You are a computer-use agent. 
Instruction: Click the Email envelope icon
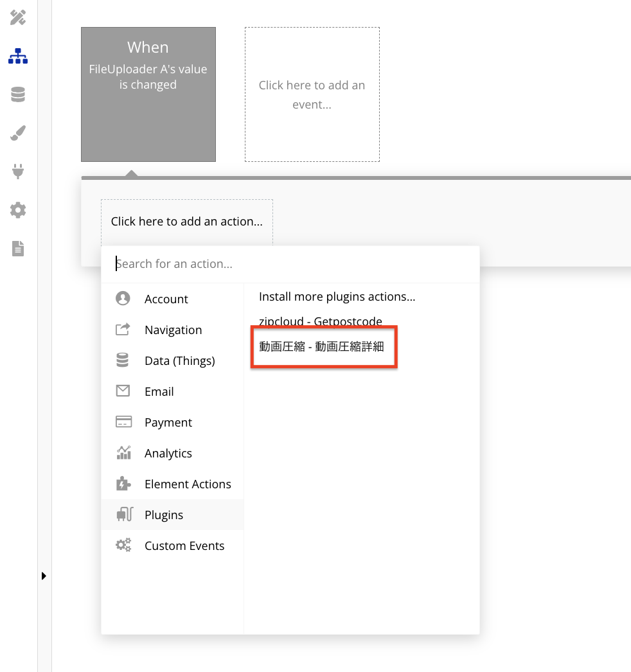pos(123,391)
